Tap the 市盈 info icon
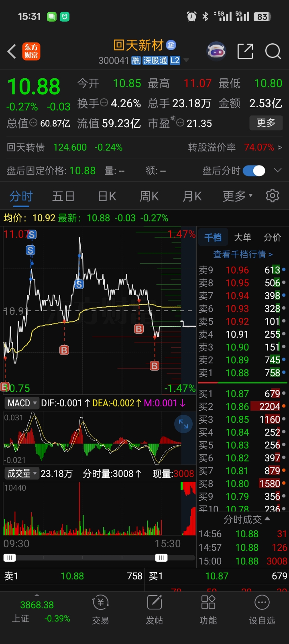 [180, 123]
